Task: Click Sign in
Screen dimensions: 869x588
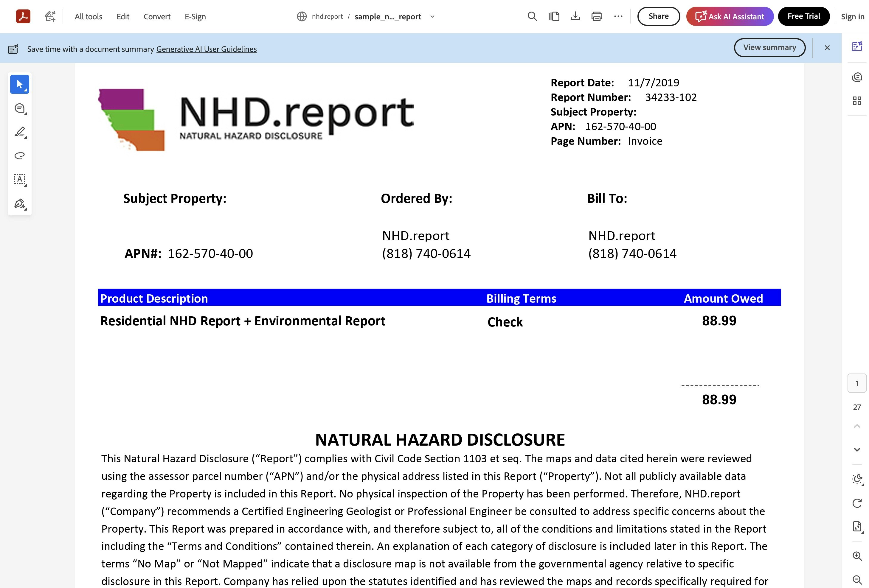Action: (x=853, y=16)
